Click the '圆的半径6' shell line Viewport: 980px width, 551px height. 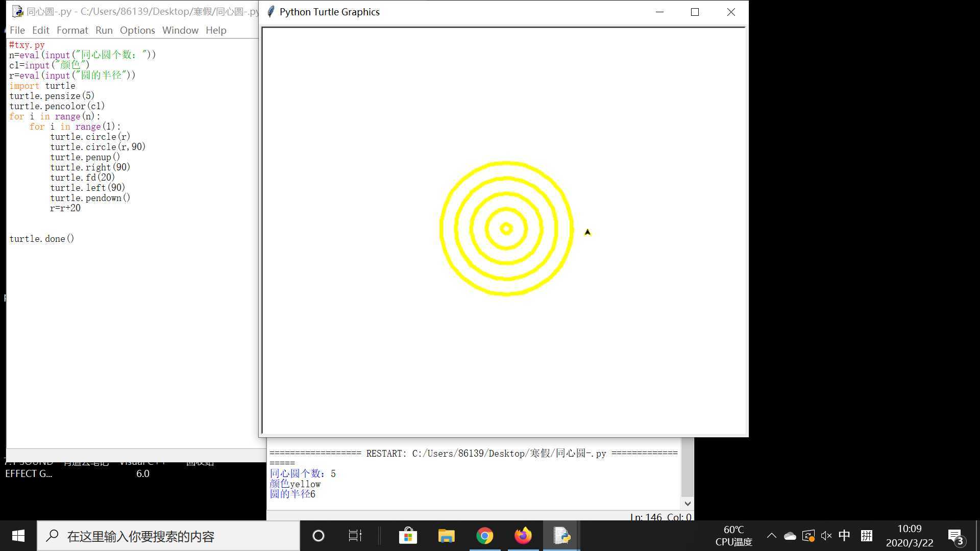click(x=292, y=494)
